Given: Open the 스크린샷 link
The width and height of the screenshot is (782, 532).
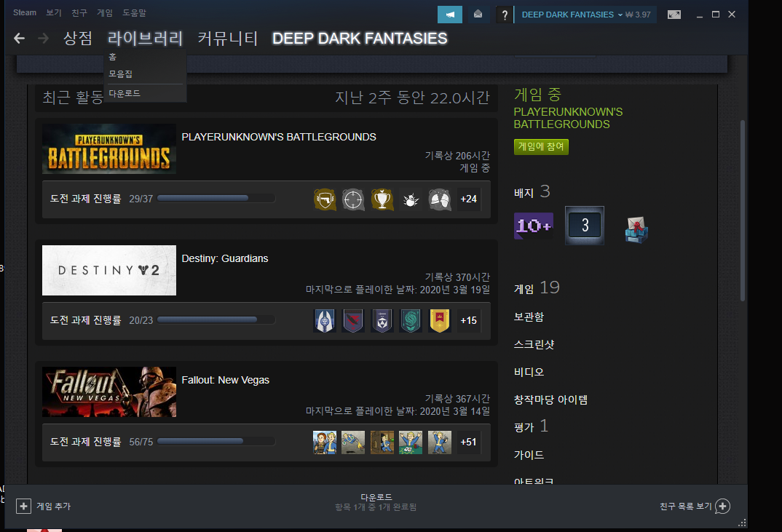Looking at the screenshot, I should coord(534,344).
